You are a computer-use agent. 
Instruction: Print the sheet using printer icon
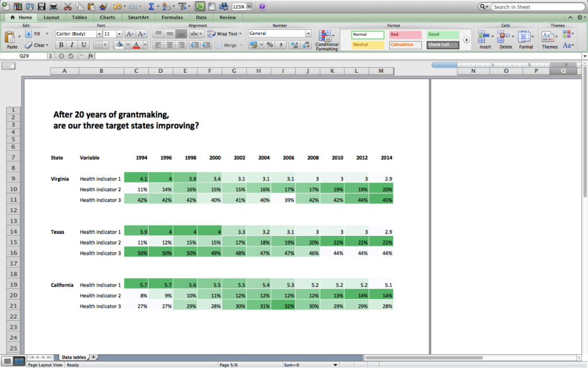53,6
